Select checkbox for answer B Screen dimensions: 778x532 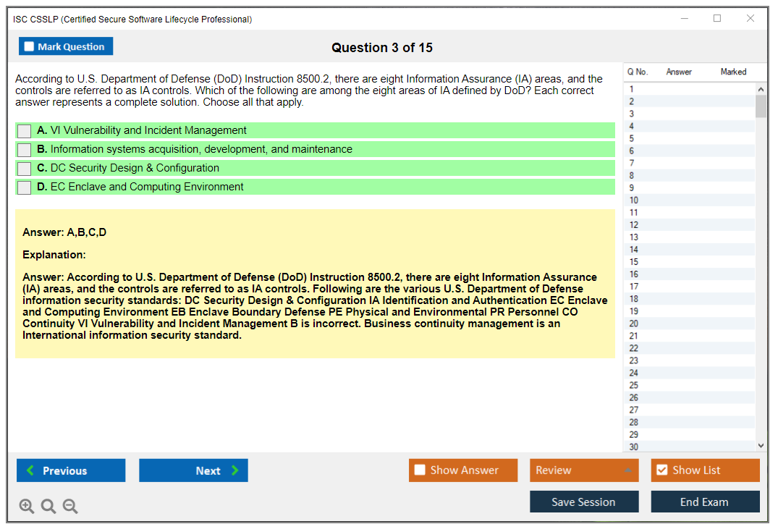point(25,150)
